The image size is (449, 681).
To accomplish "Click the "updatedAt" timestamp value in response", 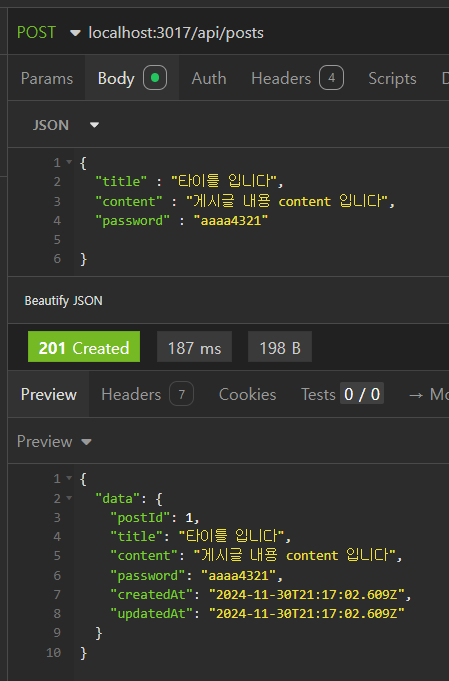I will [307, 613].
